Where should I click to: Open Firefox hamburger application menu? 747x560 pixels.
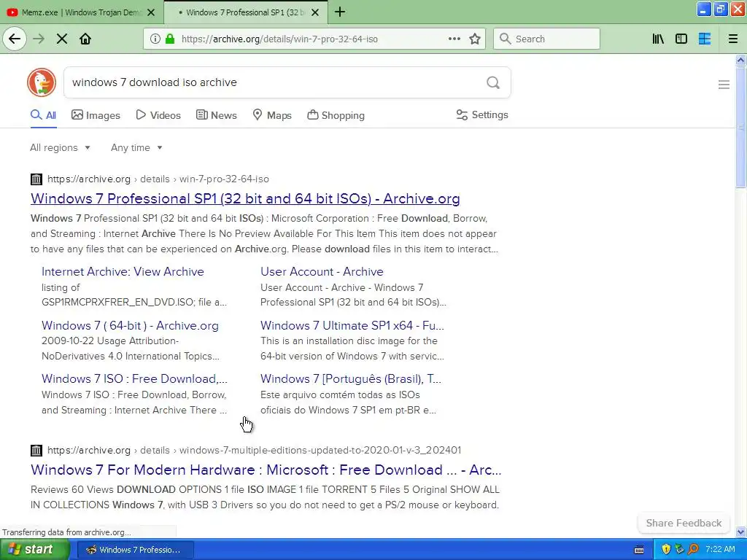(732, 39)
